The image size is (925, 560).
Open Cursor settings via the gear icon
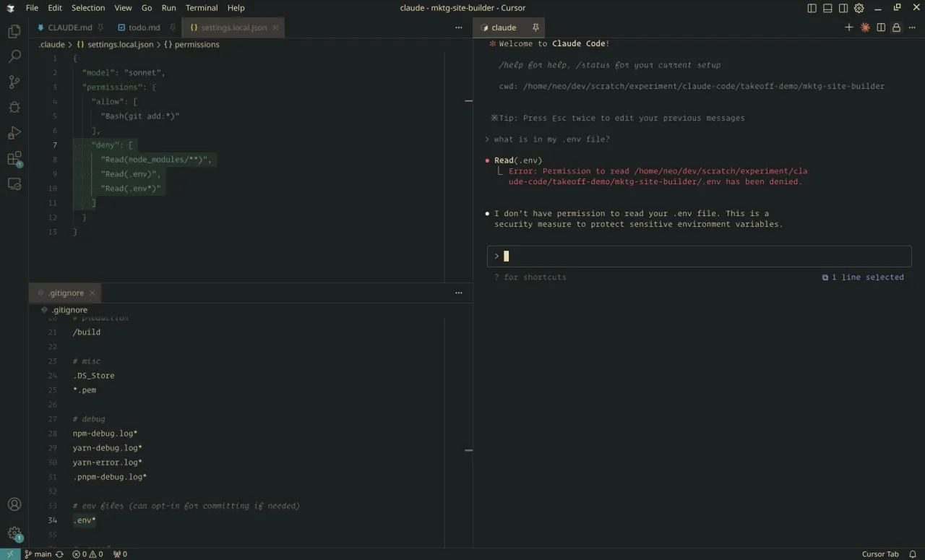point(859,8)
